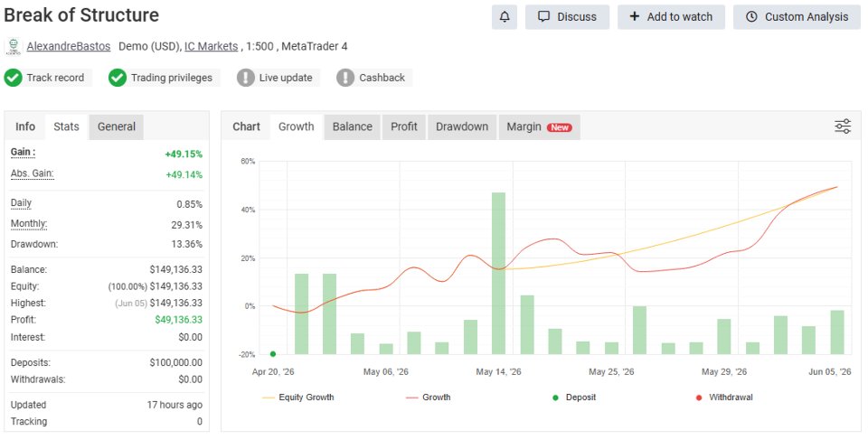
Task: Click the Track record green checkmark icon
Action: [14, 78]
